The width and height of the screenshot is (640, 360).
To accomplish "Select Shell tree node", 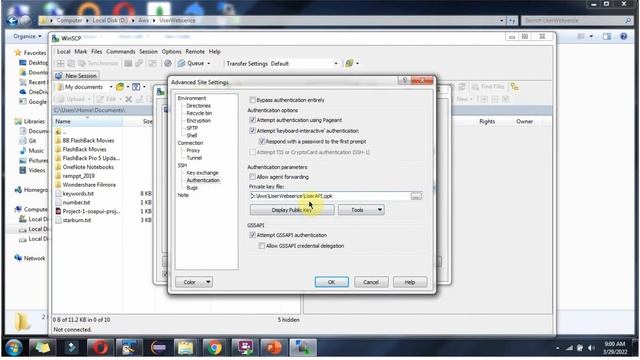I will coord(192,136).
